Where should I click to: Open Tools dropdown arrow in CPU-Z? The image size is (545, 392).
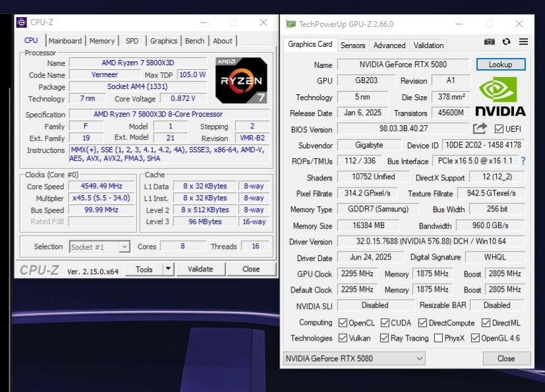(x=168, y=269)
